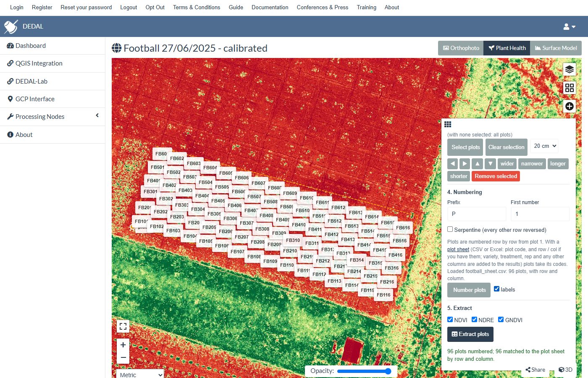Click the DEDAL logo icon
Screen dimensions: 588x378
[x=11, y=26]
